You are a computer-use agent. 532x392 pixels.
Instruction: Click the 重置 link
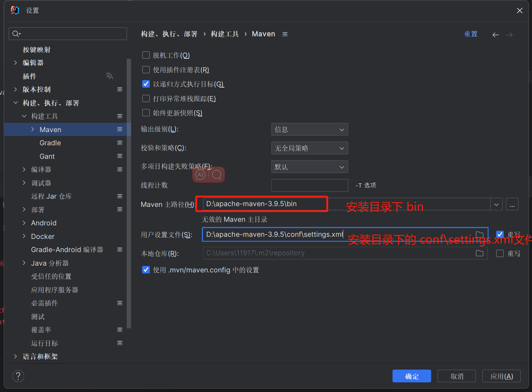point(471,34)
